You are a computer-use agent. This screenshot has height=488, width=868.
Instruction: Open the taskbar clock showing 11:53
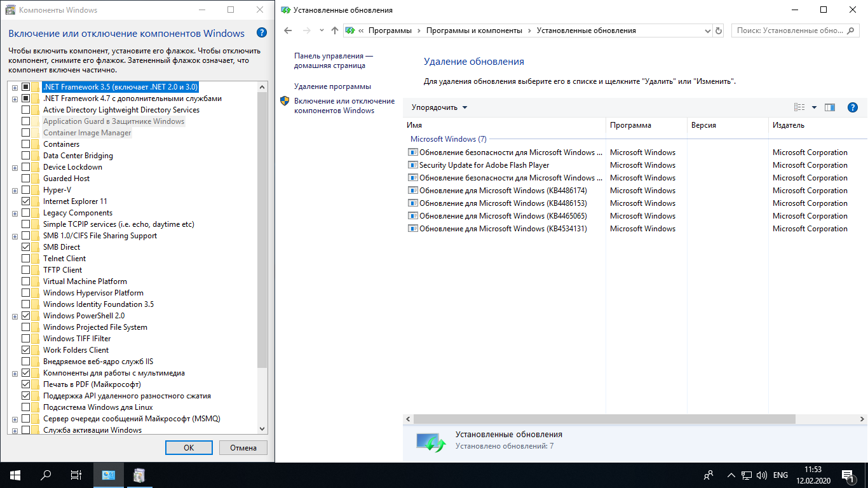click(x=812, y=475)
